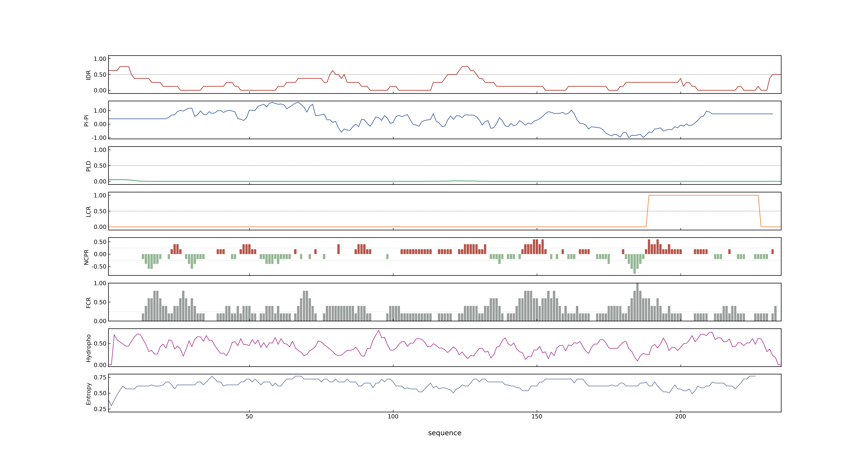Click the -0.50 tick on NCPR axis

(99, 267)
